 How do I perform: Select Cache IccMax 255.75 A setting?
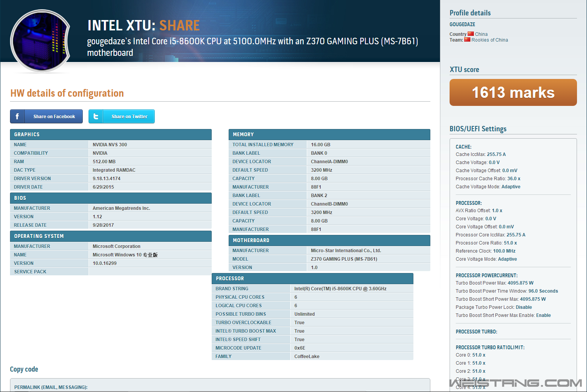[481, 154]
